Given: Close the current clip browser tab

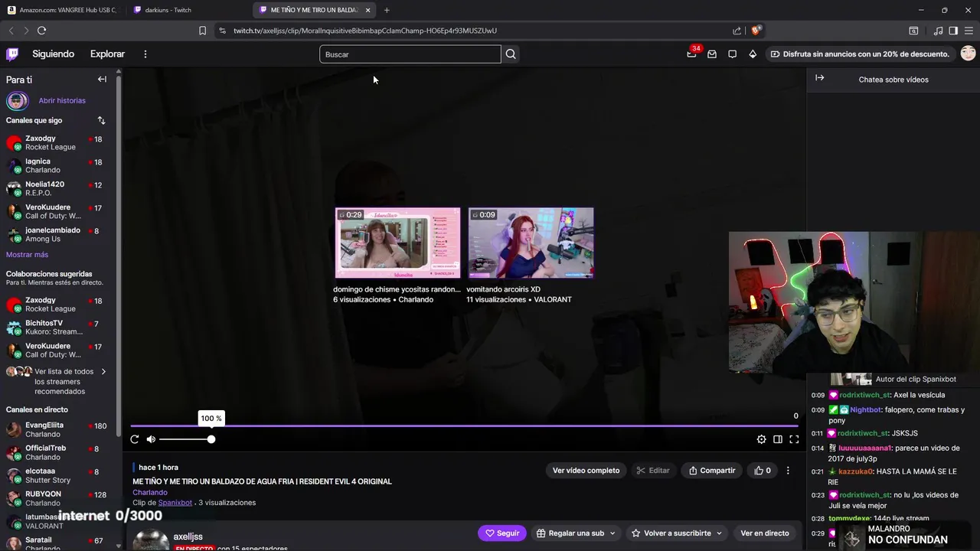Looking at the screenshot, I should click(367, 10).
